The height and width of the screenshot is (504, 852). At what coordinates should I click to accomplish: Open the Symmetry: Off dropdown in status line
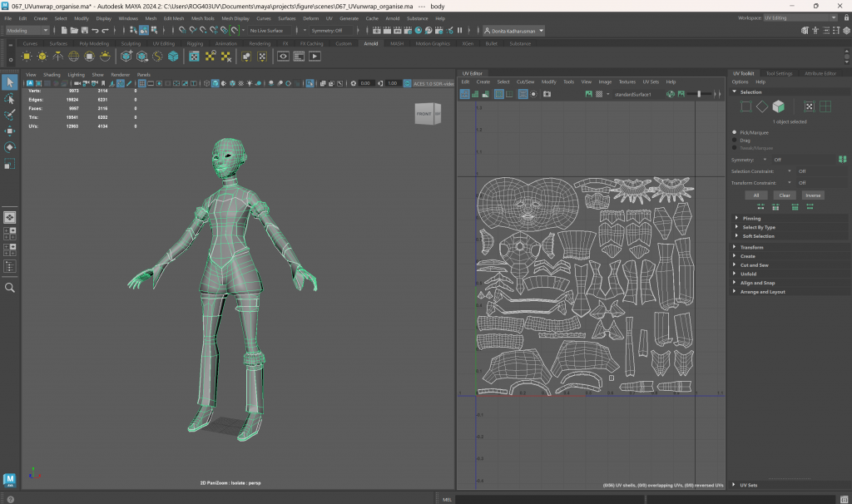(331, 31)
